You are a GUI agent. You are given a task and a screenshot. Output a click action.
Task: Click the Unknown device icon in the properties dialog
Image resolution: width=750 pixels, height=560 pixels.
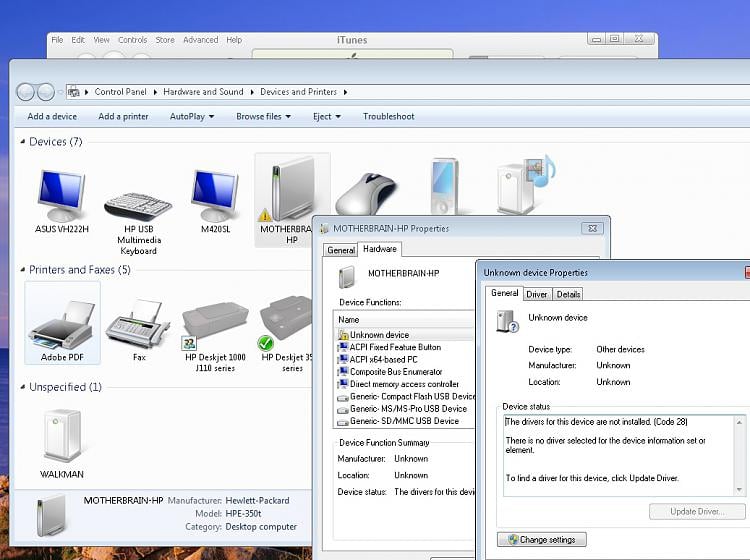click(507, 321)
